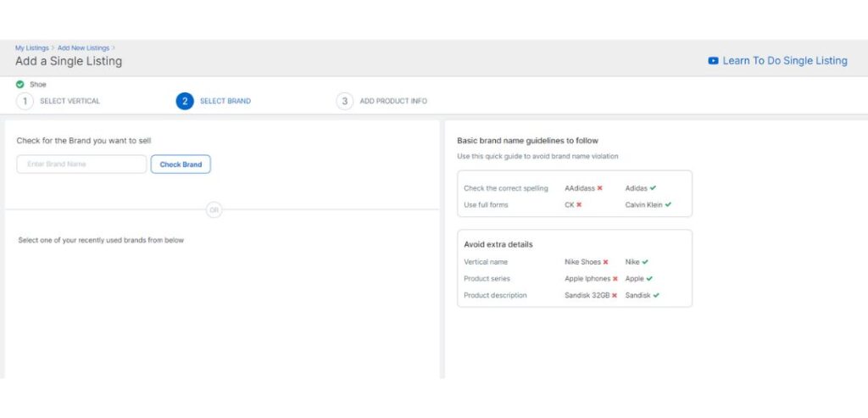Click the red cross next to CK

coord(579,204)
